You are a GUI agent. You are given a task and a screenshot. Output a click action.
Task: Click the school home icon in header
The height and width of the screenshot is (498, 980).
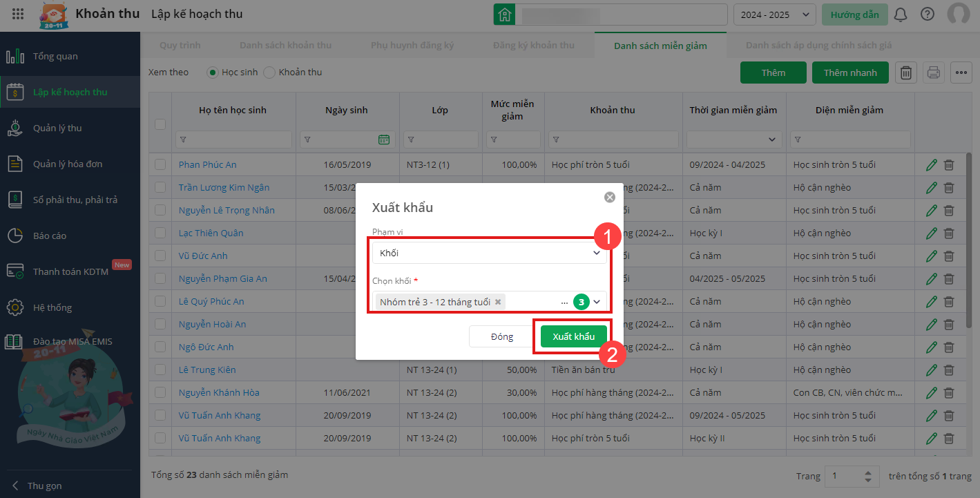pos(505,15)
